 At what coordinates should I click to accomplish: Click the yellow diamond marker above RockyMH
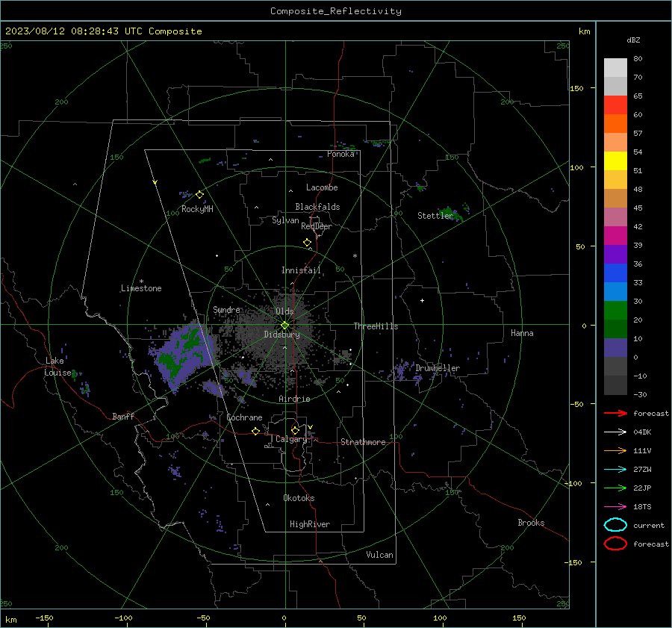pos(199,195)
